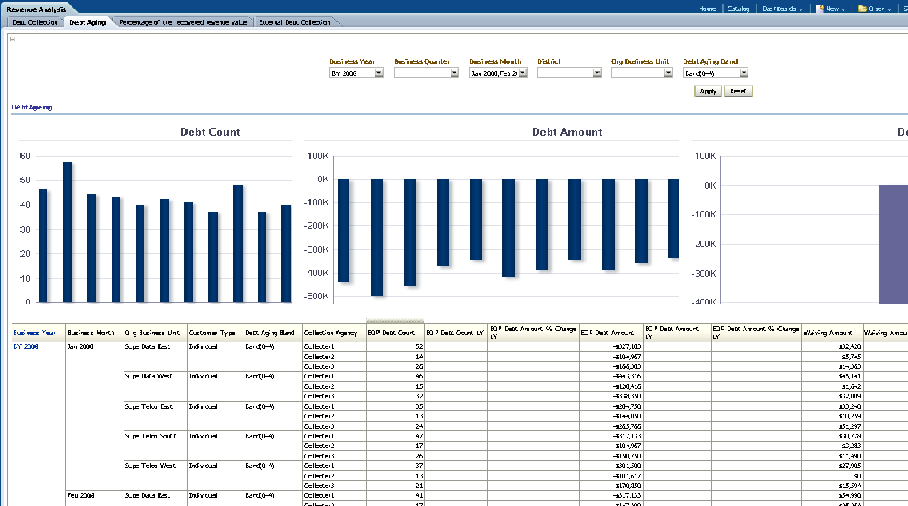Click the Reset button

738,91
